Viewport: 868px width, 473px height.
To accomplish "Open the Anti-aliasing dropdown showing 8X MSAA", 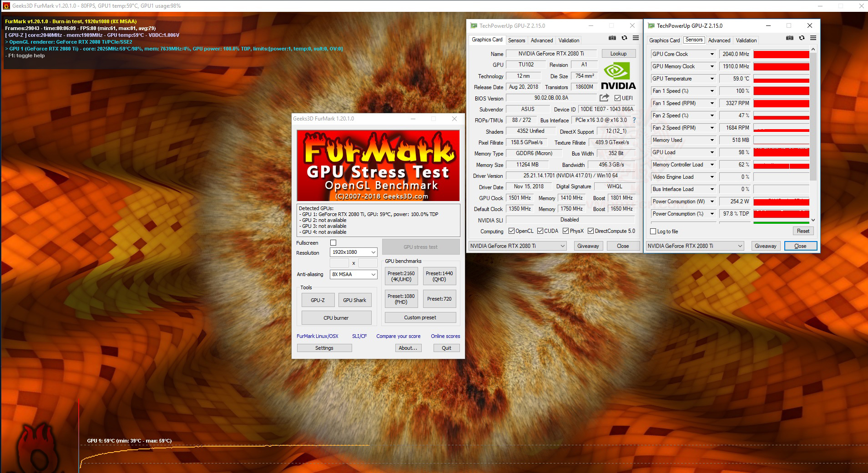I will (x=353, y=274).
